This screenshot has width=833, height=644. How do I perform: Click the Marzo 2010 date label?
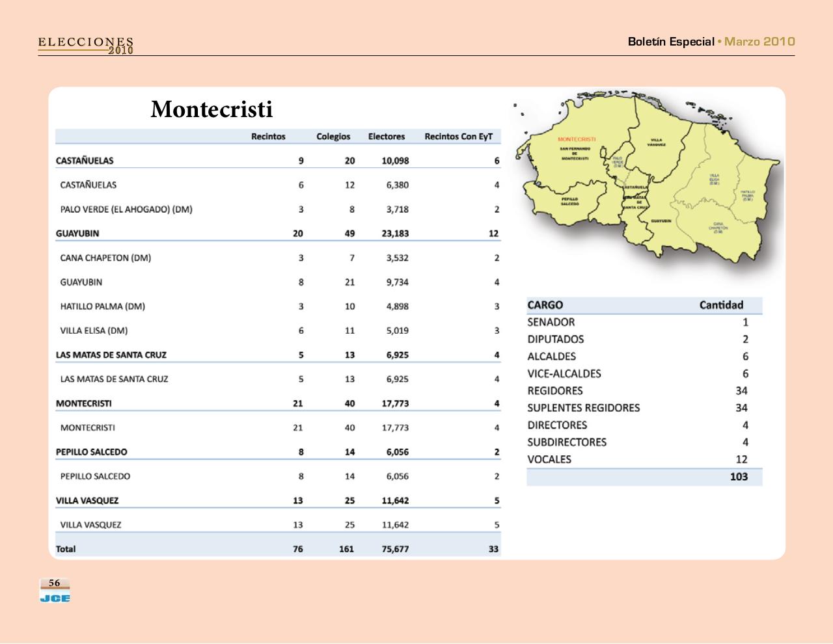click(759, 42)
